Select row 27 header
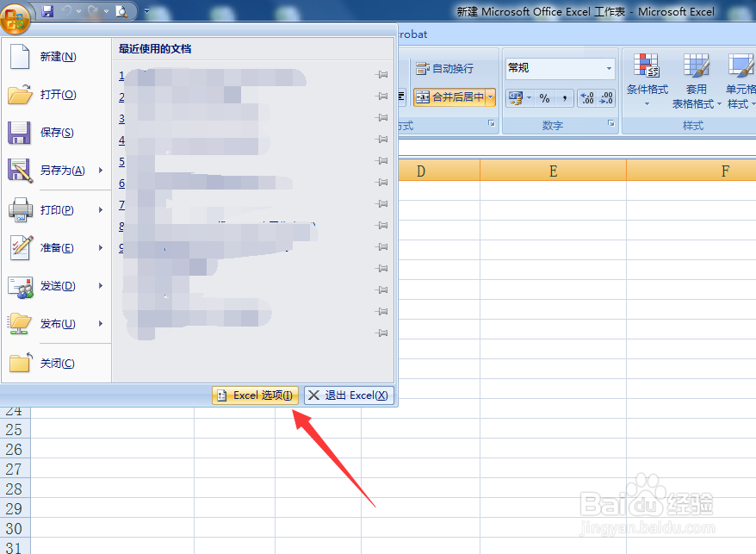756x554 pixels. [15, 469]
